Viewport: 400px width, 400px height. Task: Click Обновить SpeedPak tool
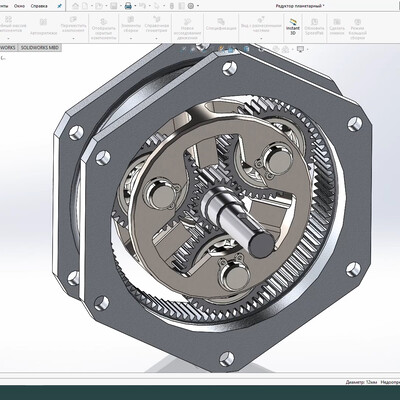point(314,27)
